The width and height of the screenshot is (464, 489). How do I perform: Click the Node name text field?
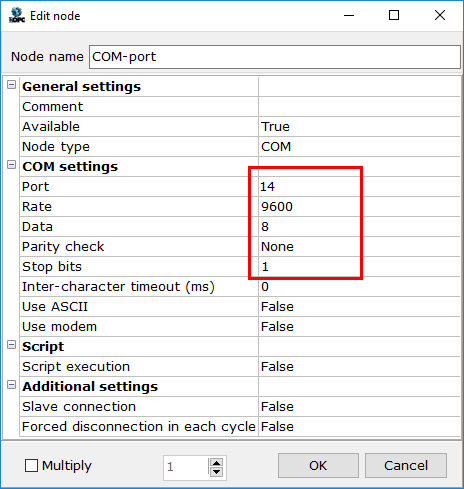click(275, 57)
